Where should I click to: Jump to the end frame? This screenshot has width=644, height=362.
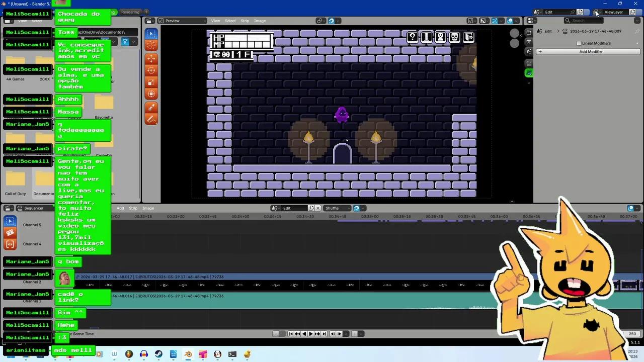click(324, 333)
